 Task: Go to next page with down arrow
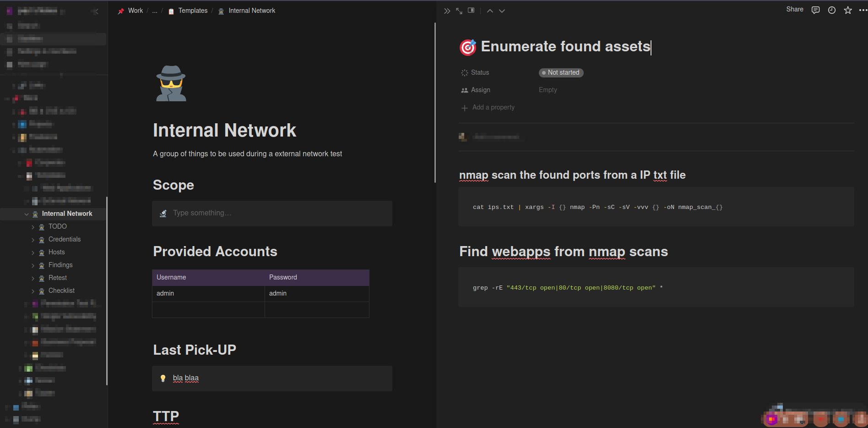click(x=502, y=11)
